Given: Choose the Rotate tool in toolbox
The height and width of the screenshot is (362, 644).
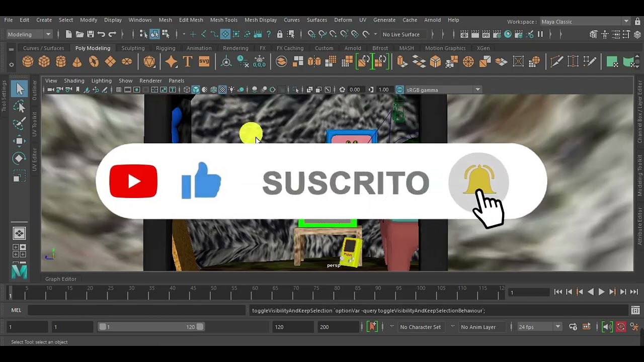Looking at the screenshot, I should [20, 158].
